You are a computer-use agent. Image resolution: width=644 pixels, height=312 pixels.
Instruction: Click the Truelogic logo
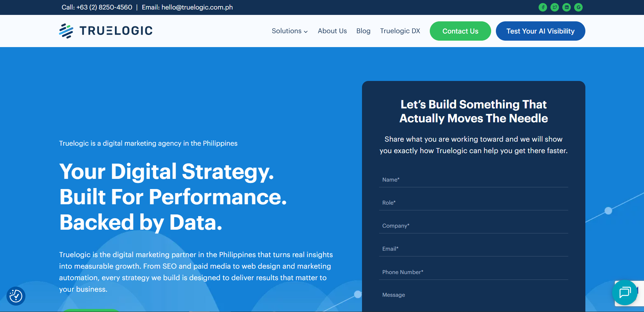106,31
